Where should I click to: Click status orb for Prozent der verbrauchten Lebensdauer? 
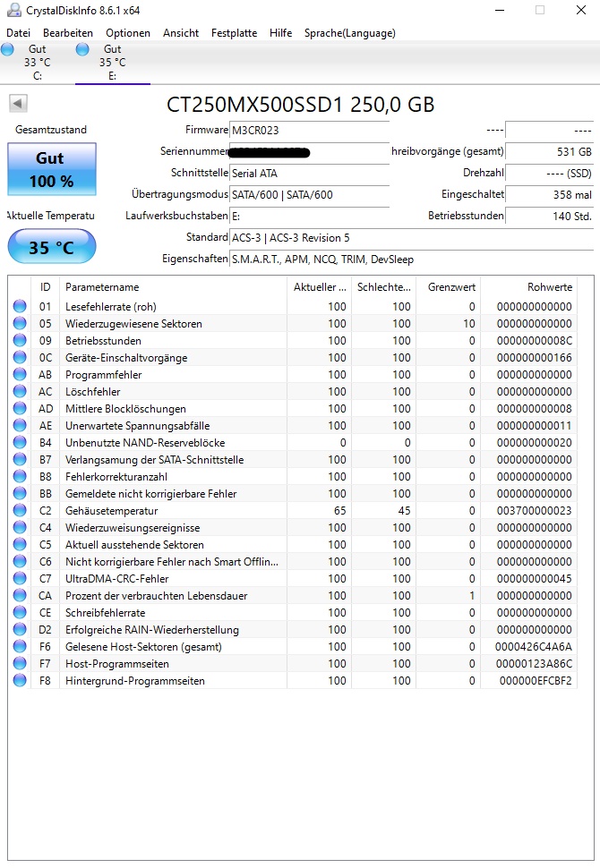(x=20, y=595)
